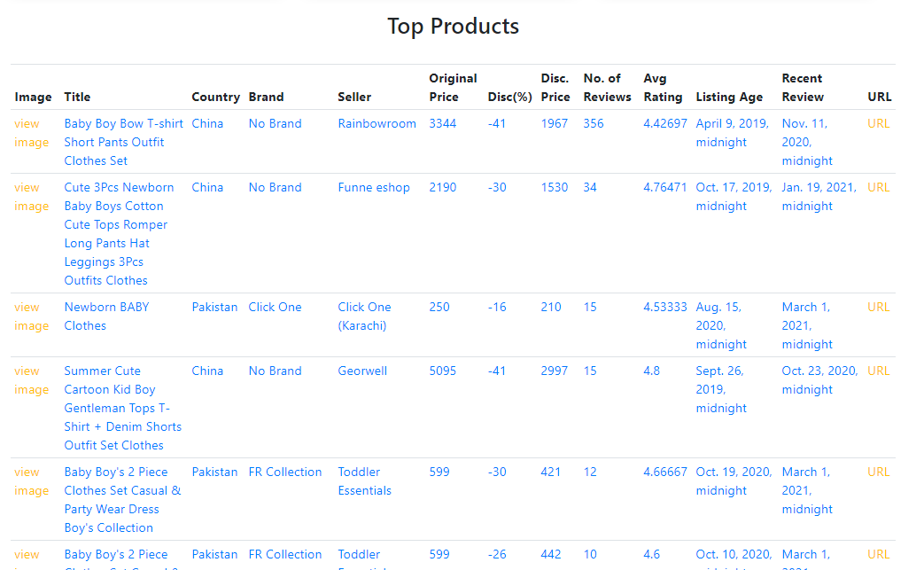Click the URL link on the Summer Cute row
Screen dimensions: 924x570
pos(878,371)
